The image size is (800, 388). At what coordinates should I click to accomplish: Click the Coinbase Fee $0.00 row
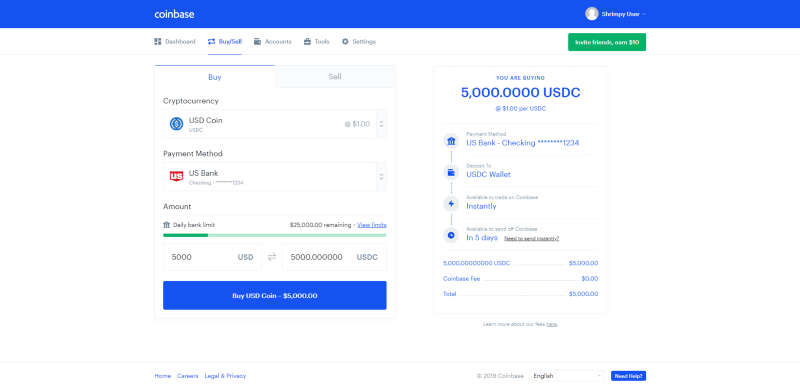[520, 279]
